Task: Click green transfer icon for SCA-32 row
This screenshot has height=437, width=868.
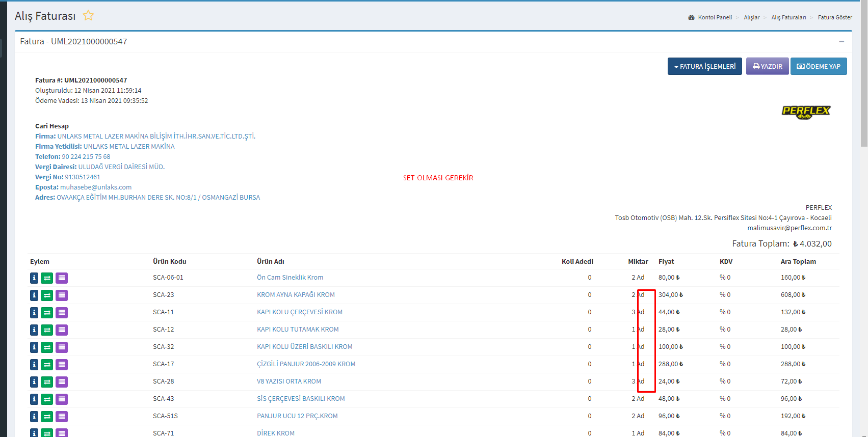Action: point(47,347)
